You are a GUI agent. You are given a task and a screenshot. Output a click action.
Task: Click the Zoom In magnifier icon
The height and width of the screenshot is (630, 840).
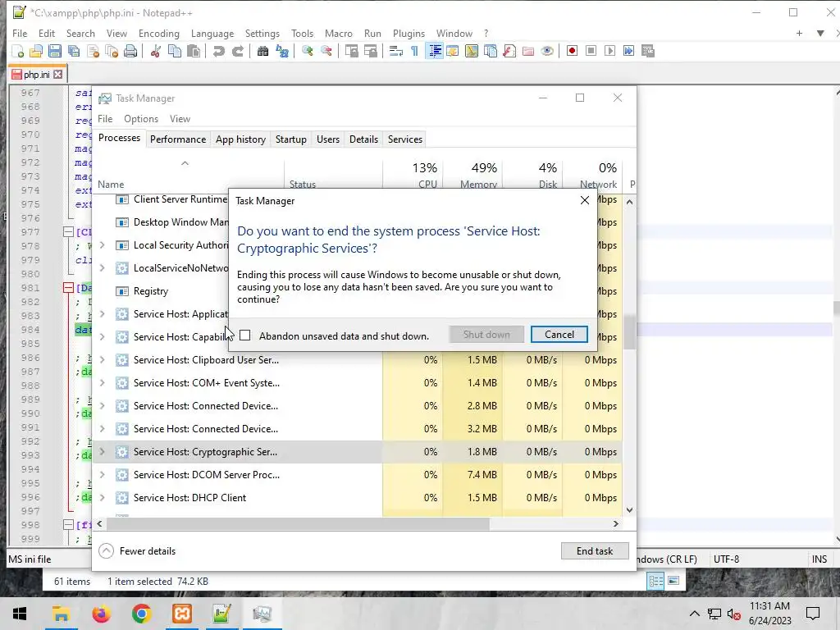(307, 51)
